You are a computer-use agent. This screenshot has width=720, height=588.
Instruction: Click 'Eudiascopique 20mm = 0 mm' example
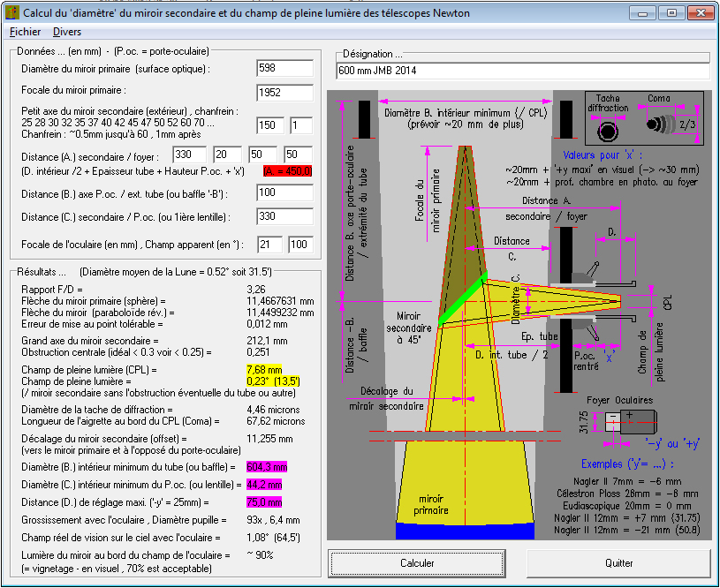tap(626, 506)
